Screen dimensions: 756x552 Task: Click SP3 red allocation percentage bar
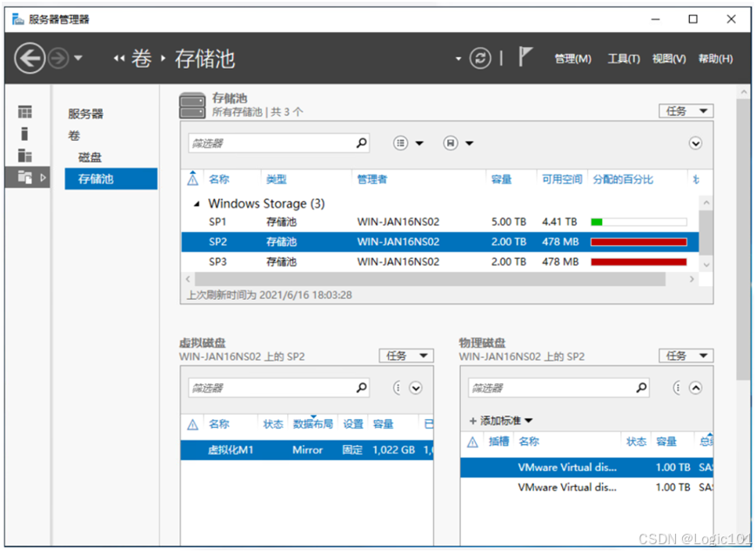639,262
